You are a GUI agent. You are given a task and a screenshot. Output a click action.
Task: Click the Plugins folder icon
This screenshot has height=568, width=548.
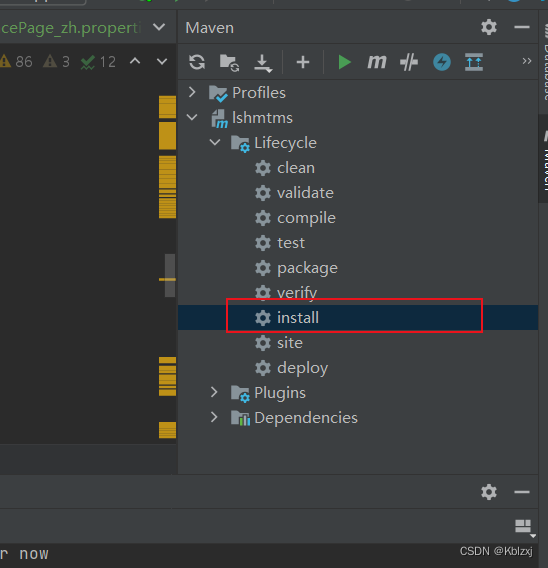click(240, 393)
